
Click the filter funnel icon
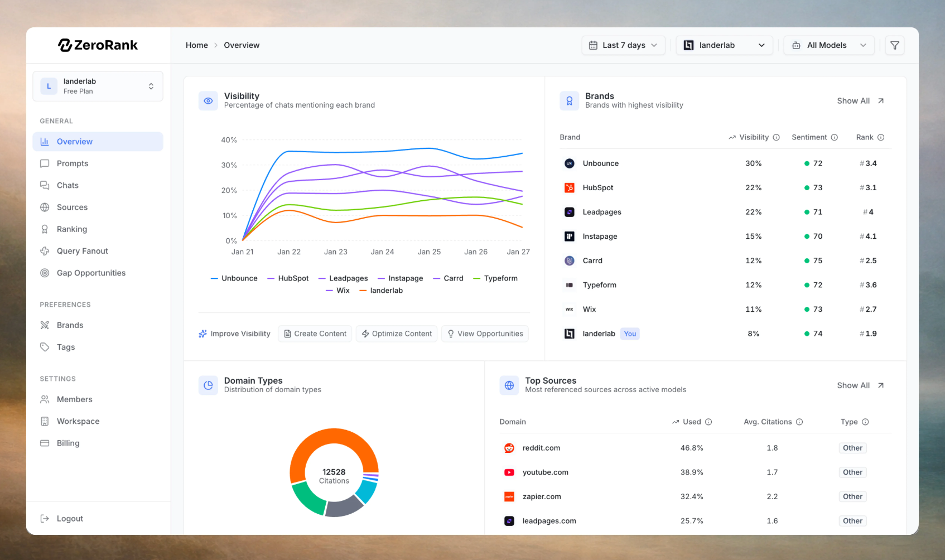(x=894, y=45)
